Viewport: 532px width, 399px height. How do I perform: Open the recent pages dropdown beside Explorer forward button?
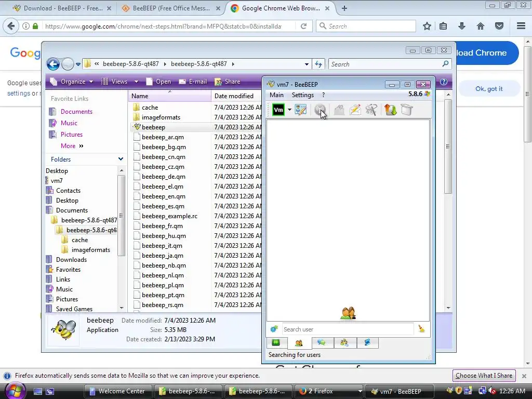click(78, 64)
